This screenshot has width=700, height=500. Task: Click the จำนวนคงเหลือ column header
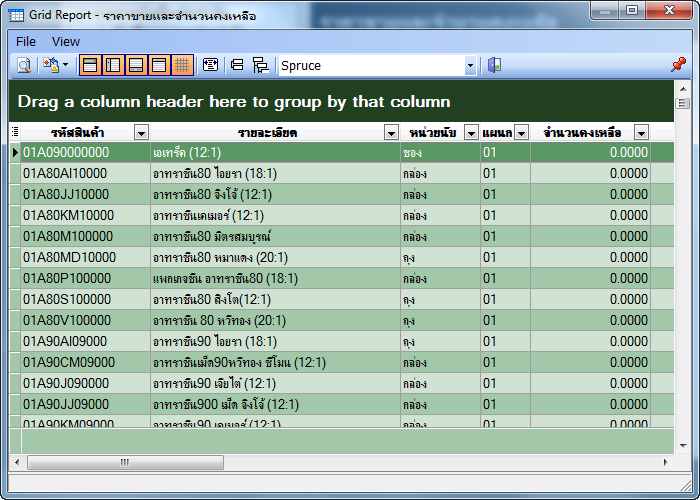[x=582, y=133]
